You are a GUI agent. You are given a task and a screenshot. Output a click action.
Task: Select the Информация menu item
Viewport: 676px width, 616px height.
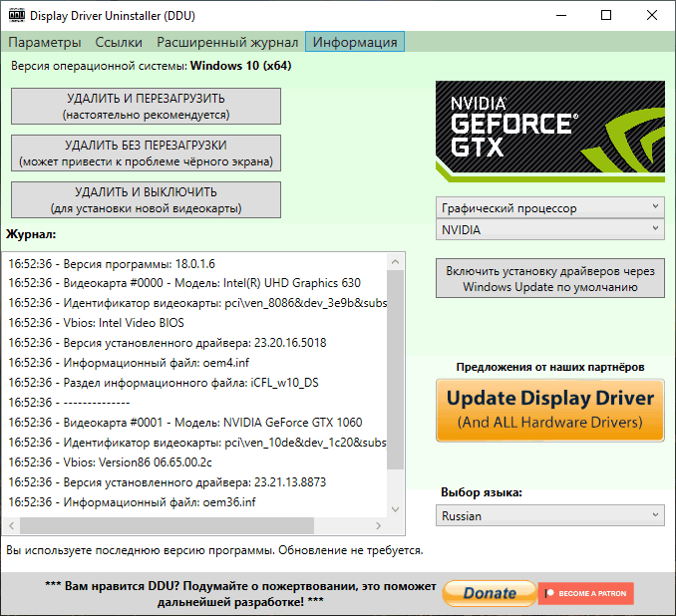tap(355, 42)
